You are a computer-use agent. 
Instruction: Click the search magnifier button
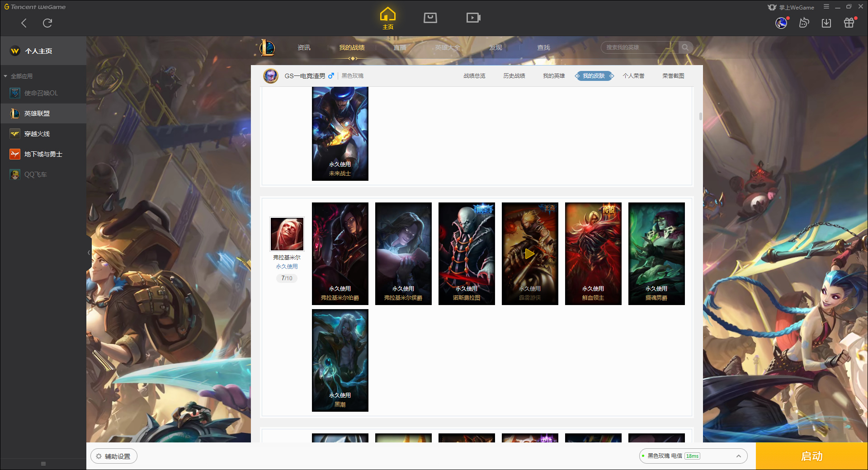tap(685, 47)
